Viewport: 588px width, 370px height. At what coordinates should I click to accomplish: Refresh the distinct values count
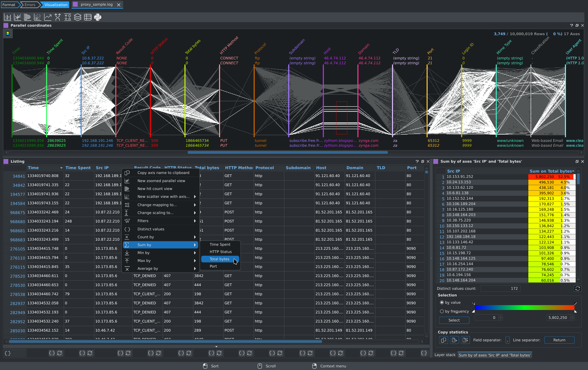577,289
